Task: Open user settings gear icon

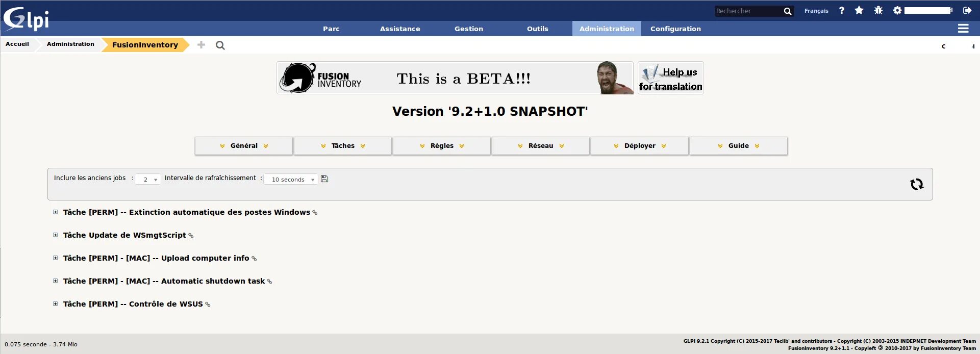Action: 897,10
